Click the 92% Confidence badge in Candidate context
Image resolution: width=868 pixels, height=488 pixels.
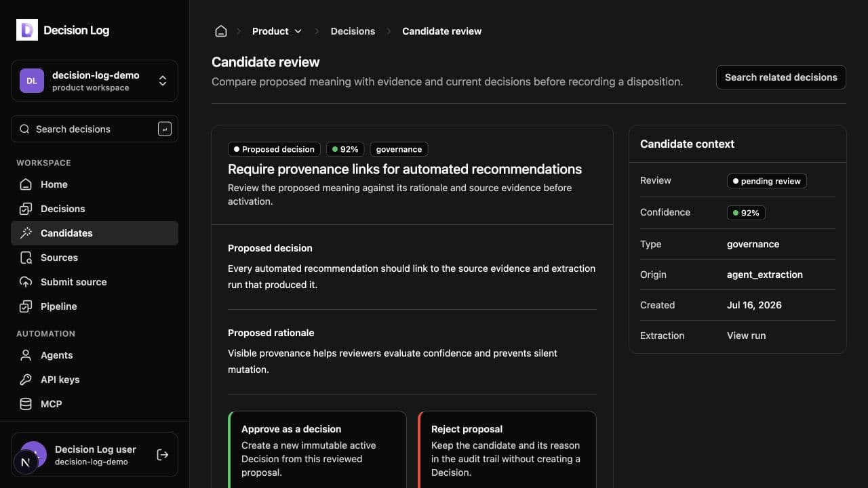tap(746, 213)
